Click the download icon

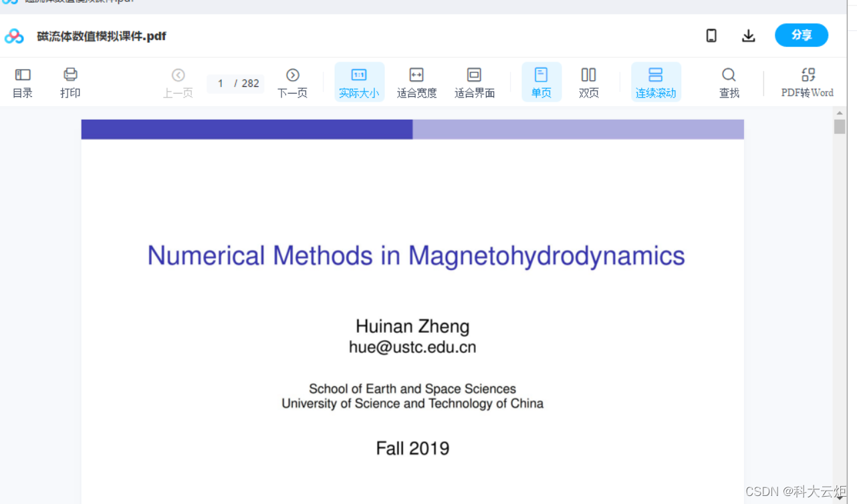(x=749, y=35)
